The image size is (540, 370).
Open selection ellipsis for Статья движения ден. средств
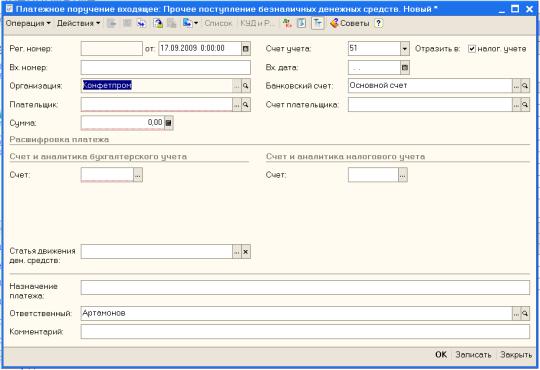pos(237,252)
